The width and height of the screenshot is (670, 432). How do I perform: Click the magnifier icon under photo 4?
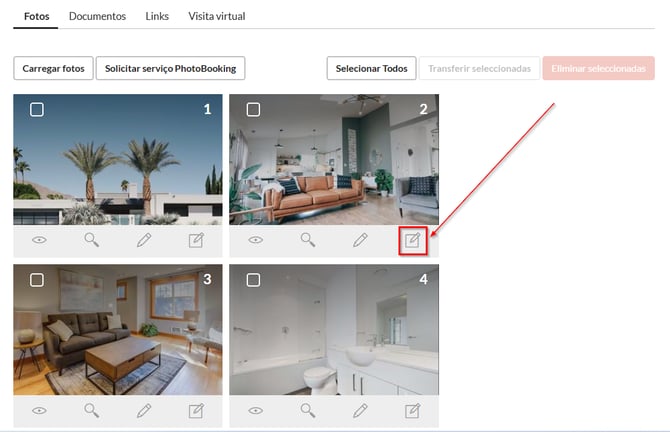click(308, 410)
